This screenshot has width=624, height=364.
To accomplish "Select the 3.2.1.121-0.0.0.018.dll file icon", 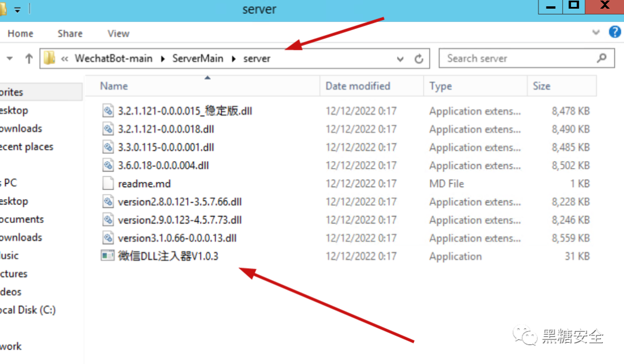I will [x=108, y=129].
